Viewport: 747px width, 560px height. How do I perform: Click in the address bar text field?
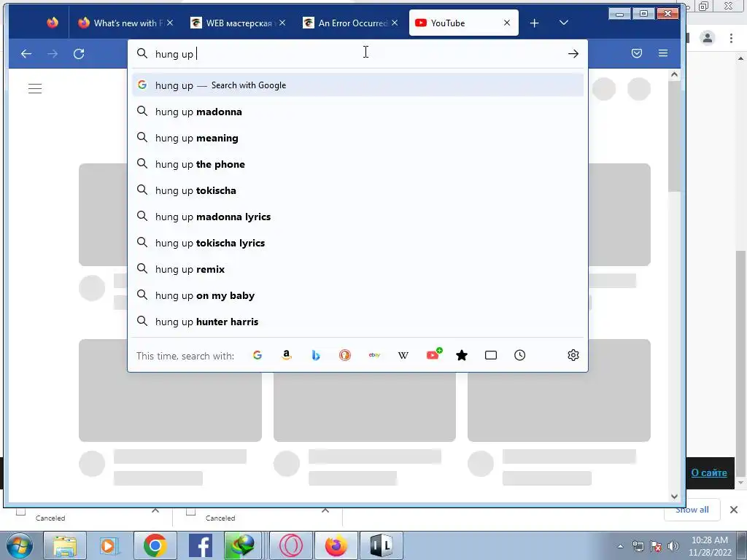[357, 54]
